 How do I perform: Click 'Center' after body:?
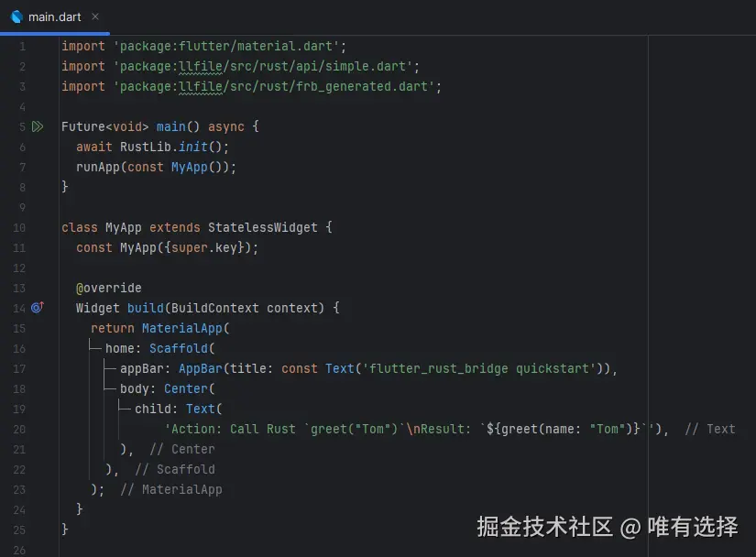186,388
